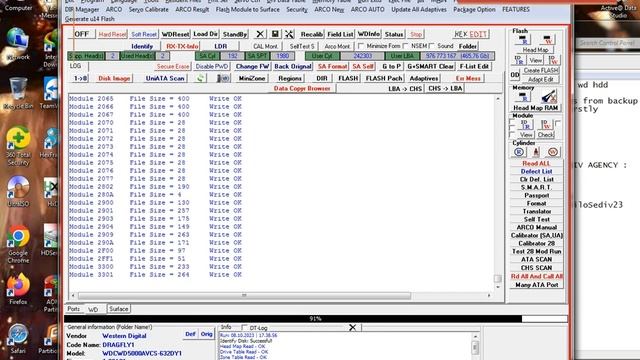Click the crossed tools icon before Recalib

click(289, 34)
